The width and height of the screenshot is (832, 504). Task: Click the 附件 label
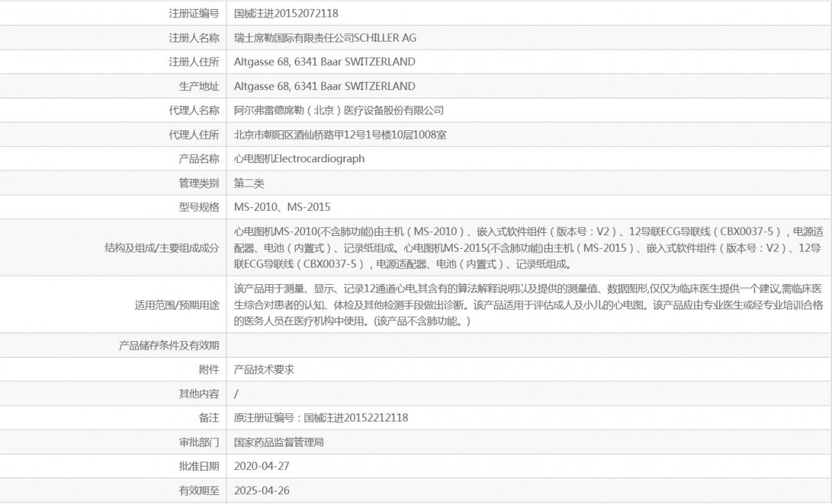tap(209, 370)
